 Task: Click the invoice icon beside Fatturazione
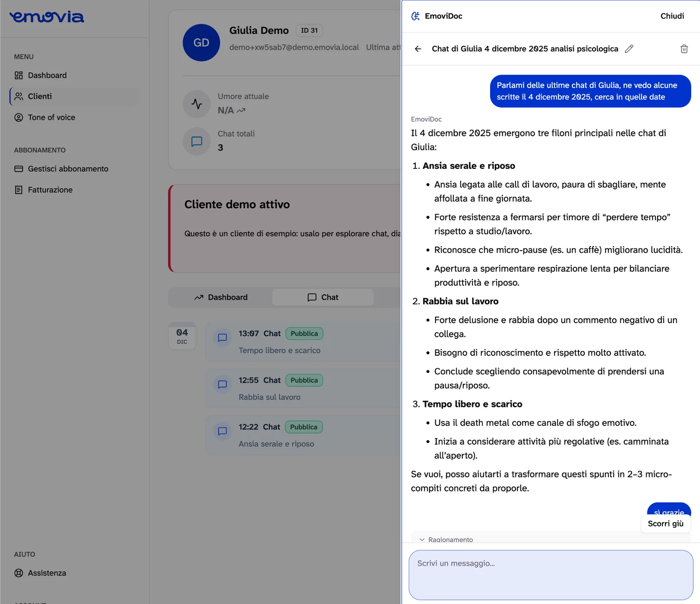pos(18,190)
